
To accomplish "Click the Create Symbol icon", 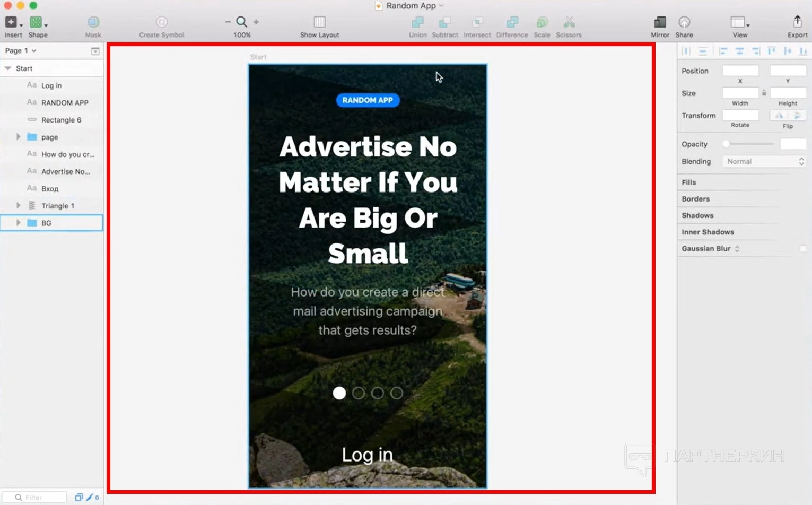I will pyautogui.click(x=161, y=22).
